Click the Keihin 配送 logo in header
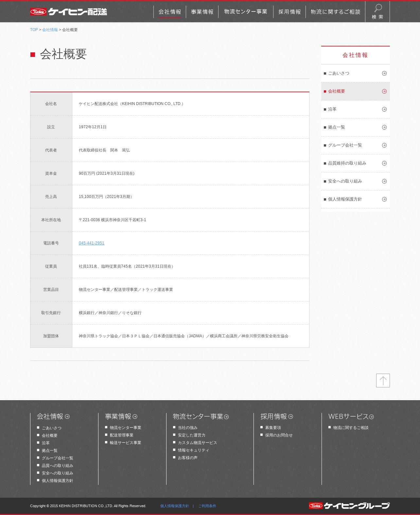Image resolution: width=420 pixels, height=515 pixels. coord(68,12)
